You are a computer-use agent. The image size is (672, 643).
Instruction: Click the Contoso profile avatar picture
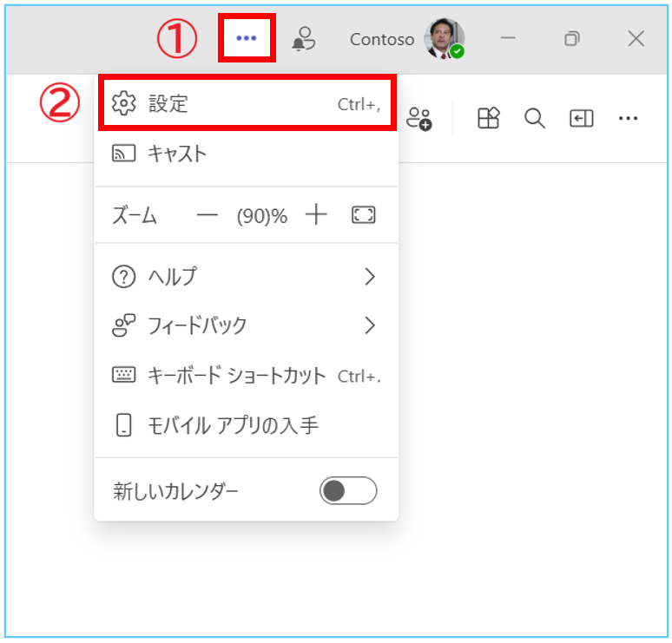(444, 39)
